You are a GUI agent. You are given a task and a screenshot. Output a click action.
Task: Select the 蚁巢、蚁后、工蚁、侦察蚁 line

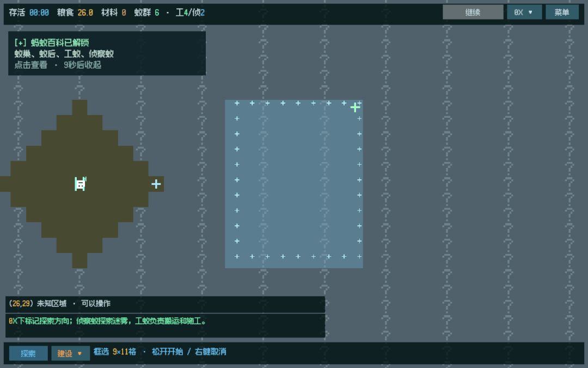tap(64, 53)
